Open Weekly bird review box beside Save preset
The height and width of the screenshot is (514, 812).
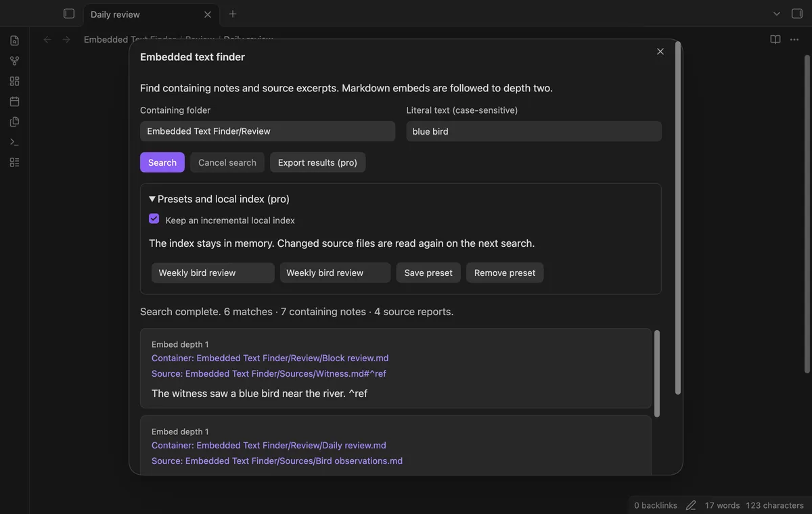(x=335, y=273)
